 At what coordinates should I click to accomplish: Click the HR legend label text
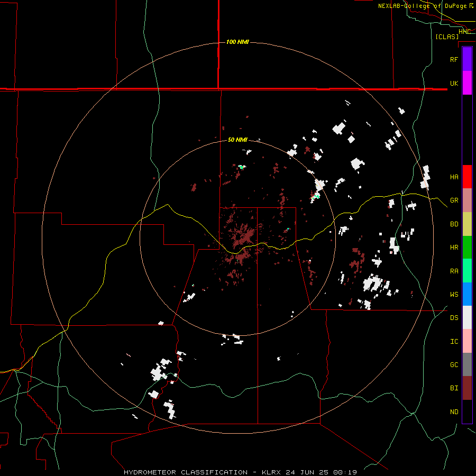454,248
